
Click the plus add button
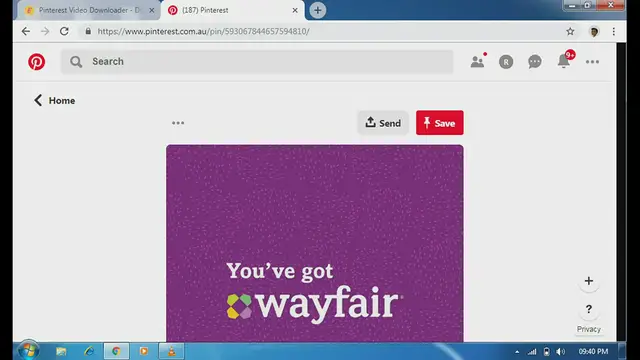tap(589, 281)
